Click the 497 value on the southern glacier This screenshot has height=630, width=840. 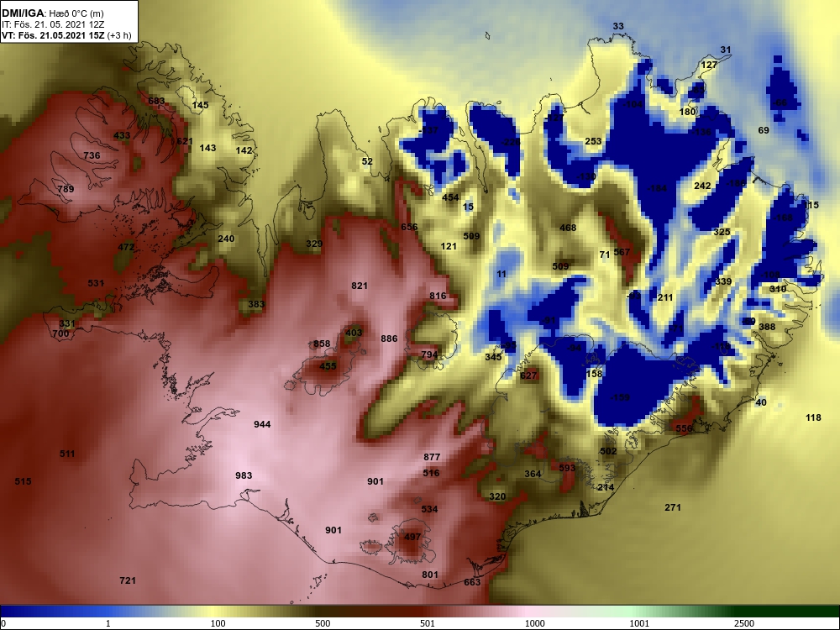click(x=412, y=537)
